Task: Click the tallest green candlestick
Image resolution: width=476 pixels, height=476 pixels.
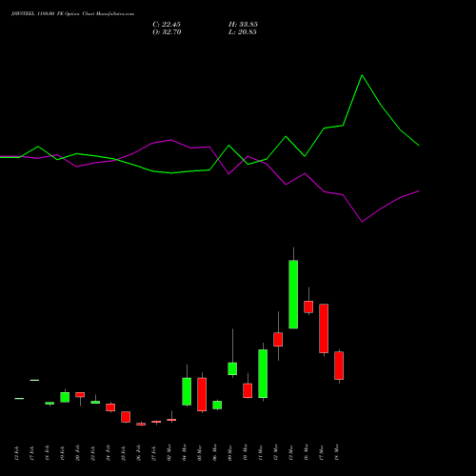Action: [293, 294]
